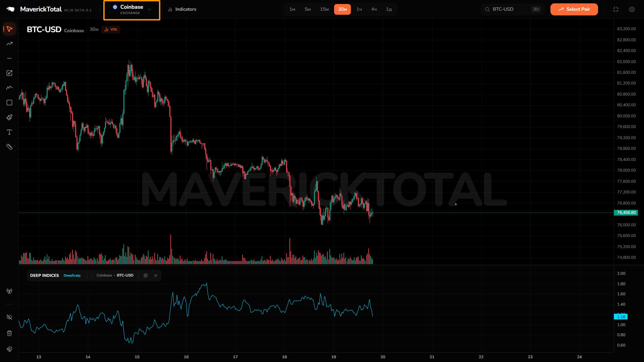Switch to the 5м timeframe
Viewport: 644px width, 362px height.
(308, 9)
